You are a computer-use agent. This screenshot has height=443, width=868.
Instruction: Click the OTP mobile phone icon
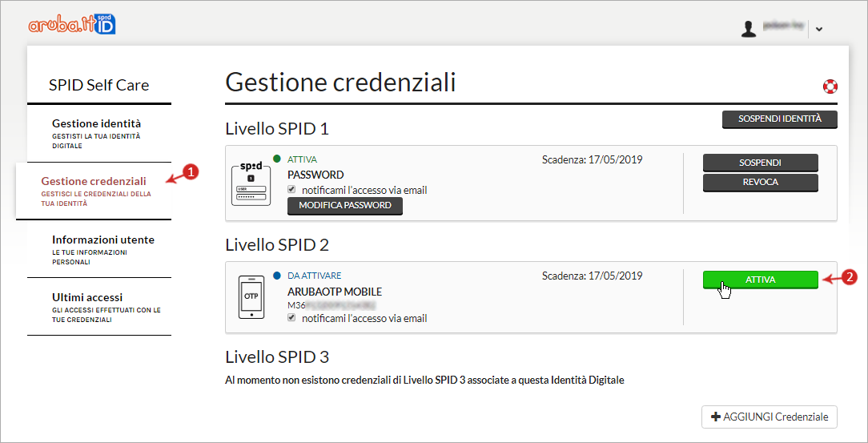[x=251, y=296]
